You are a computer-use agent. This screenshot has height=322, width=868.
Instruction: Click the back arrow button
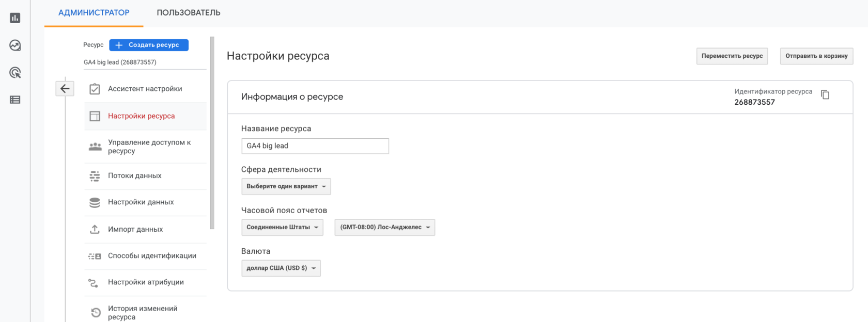(65, 89)
